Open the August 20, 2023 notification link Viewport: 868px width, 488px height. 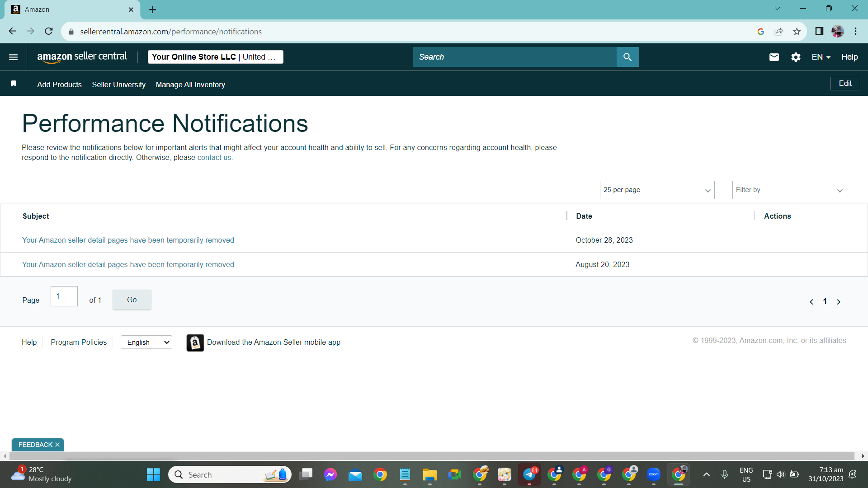128,265
